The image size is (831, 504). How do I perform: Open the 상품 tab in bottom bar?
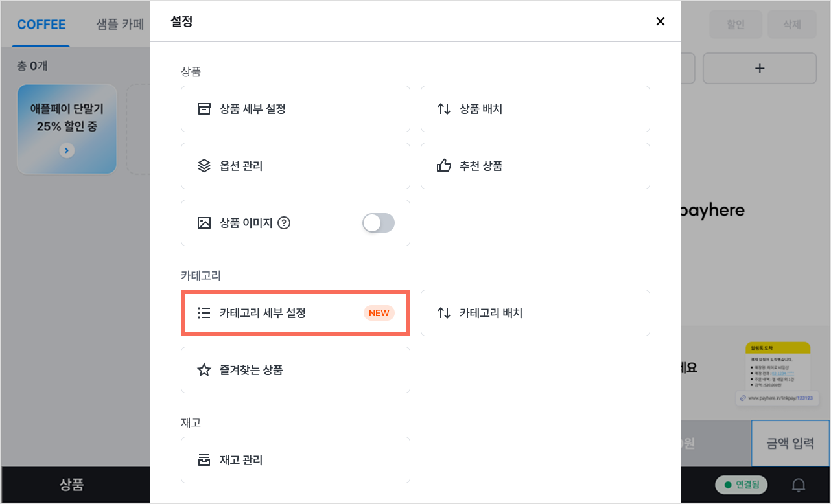coord(71,485)
